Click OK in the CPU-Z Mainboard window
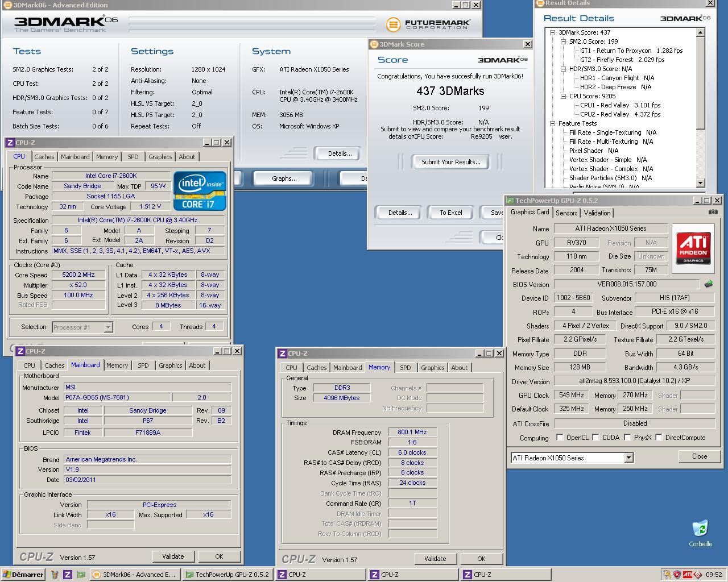This screenshot has height=582, width=728. [x=219, y=556]
